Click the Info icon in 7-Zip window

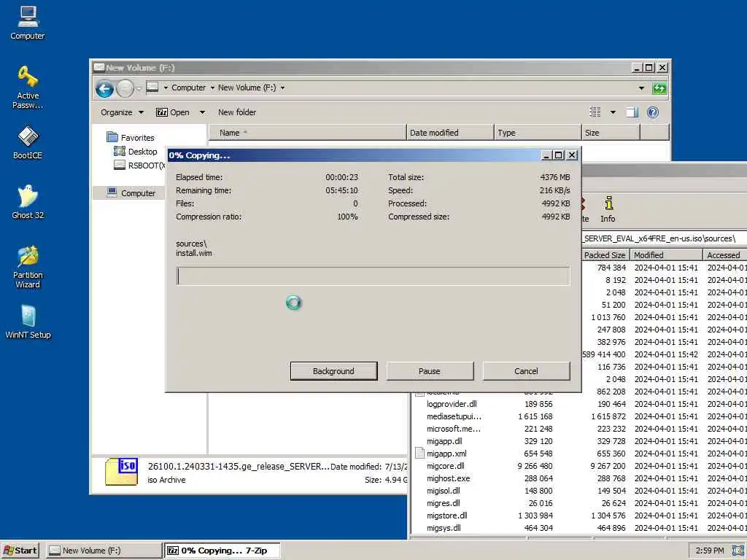pos(608,209)
